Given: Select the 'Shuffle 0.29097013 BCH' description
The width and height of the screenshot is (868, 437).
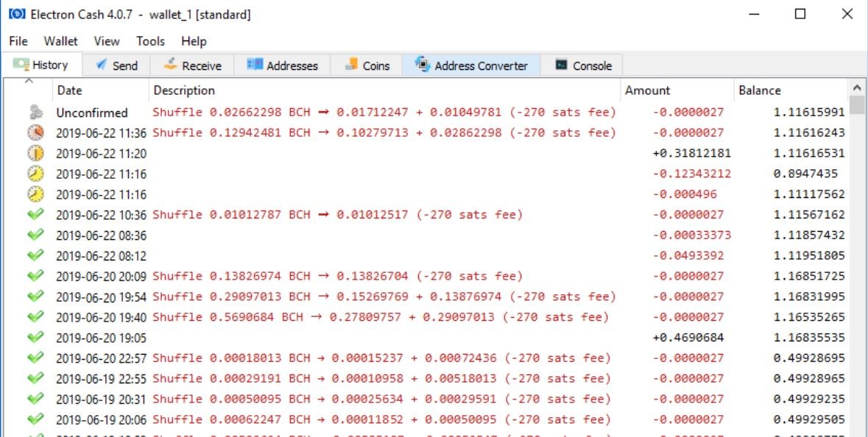Looking at the screenshot, I should pyautogui.click(x=384, y=296).
